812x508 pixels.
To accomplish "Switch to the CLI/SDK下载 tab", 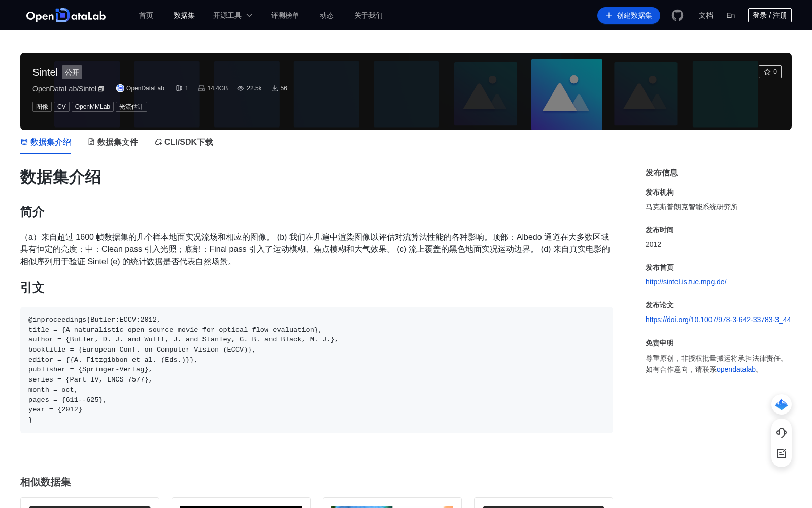I will (184, 142).
